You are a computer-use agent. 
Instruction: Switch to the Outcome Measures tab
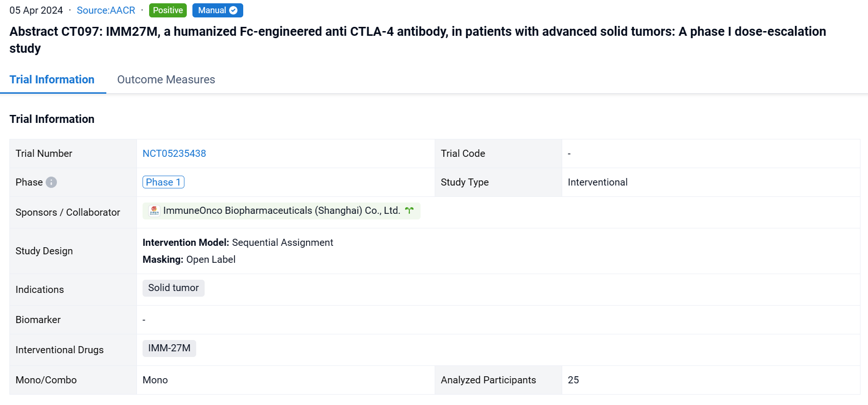(166, 80)
